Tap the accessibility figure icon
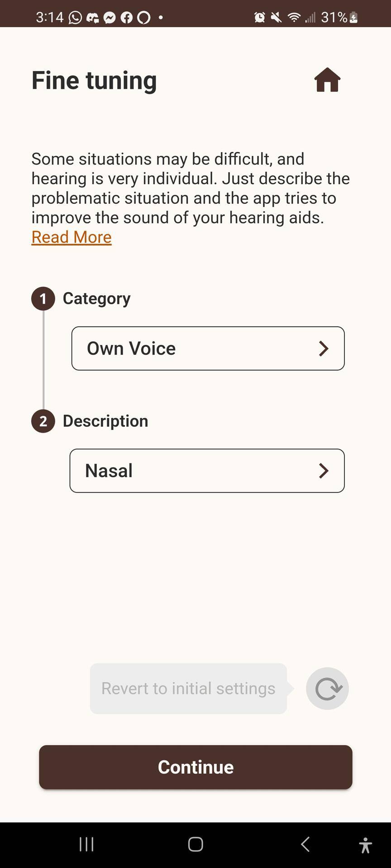The image size is (391, 868). (365, 844)
